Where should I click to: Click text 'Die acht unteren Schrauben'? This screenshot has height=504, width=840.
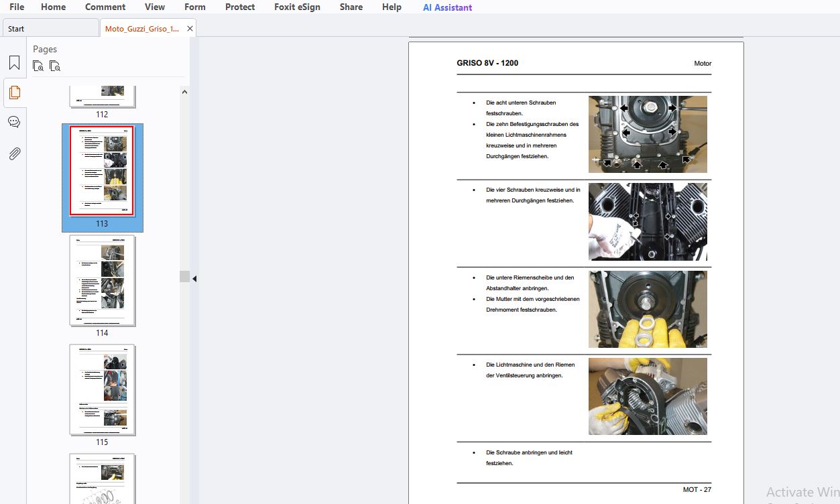click(521, 103)
